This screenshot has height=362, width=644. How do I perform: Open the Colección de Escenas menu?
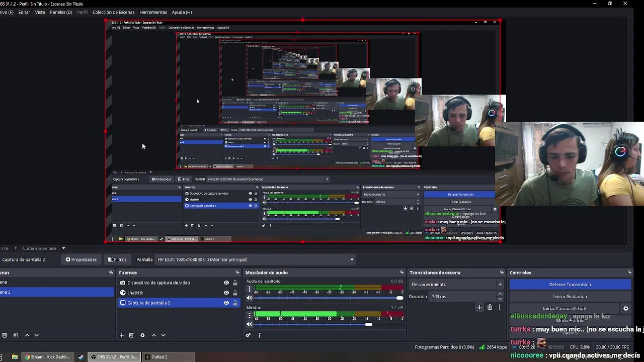point(113,12)
